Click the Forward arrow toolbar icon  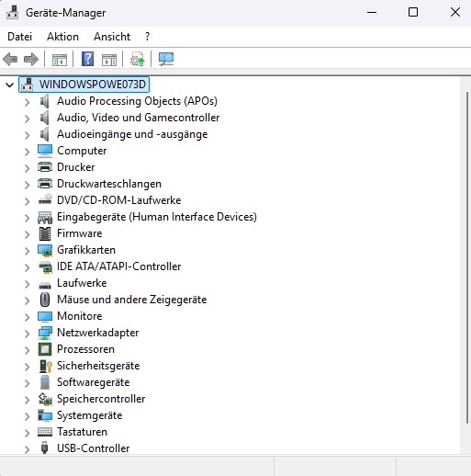(x=31, y=59)
